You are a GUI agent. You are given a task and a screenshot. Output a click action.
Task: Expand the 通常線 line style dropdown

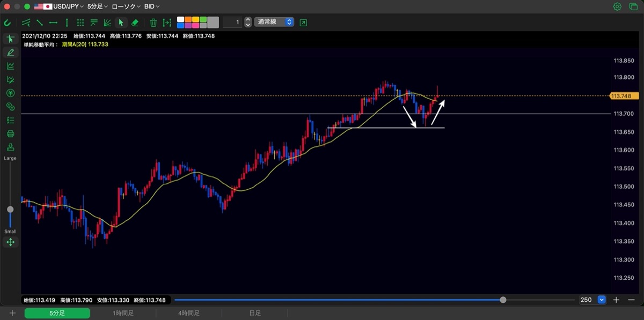point(274,22)
